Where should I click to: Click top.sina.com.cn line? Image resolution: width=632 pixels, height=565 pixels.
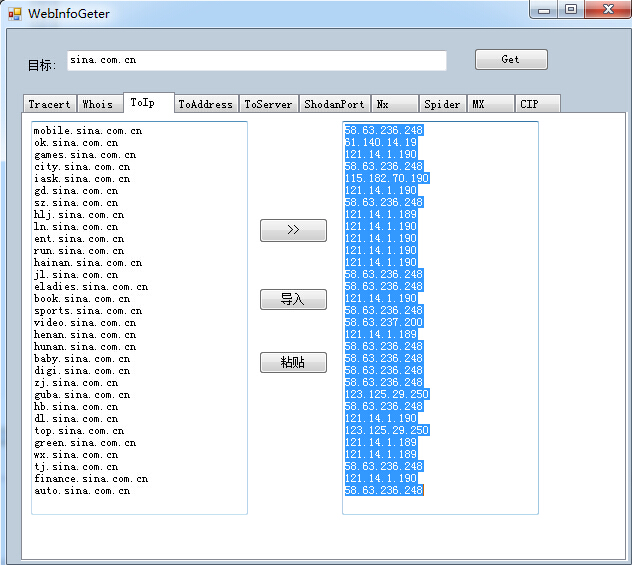pos(79,431)
